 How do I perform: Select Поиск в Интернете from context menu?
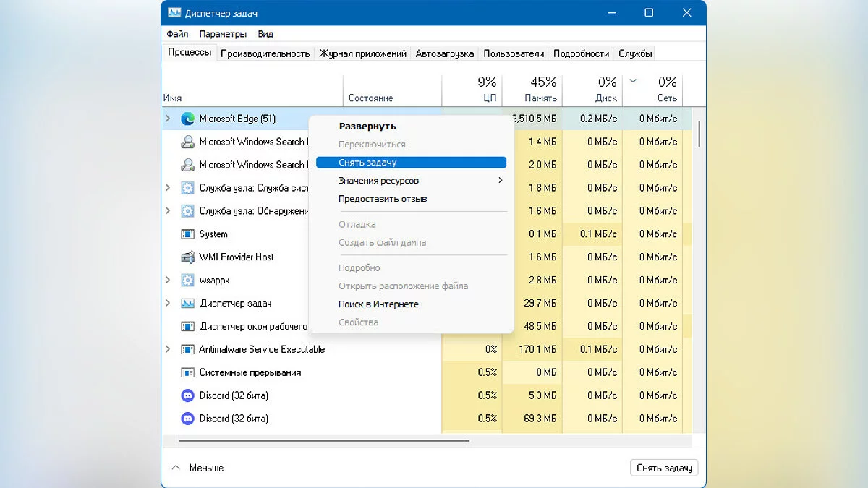coord(378,304)
